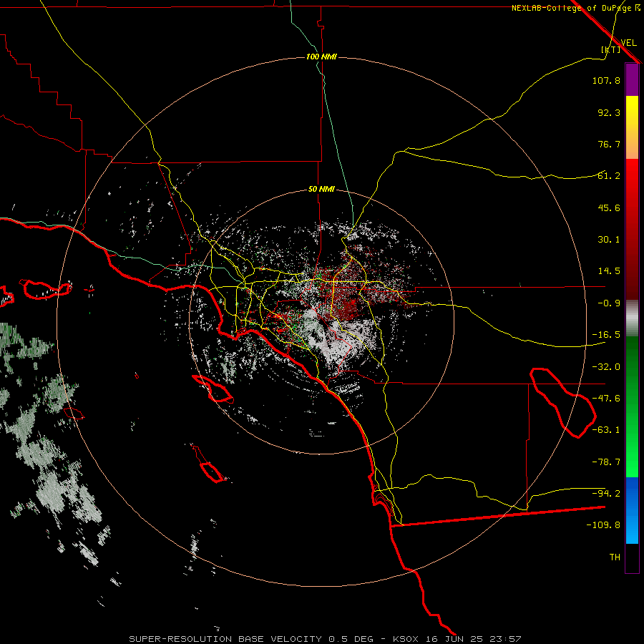Pick the gray segment of the color bar
The image size is (644, 644).
(632, 318)
